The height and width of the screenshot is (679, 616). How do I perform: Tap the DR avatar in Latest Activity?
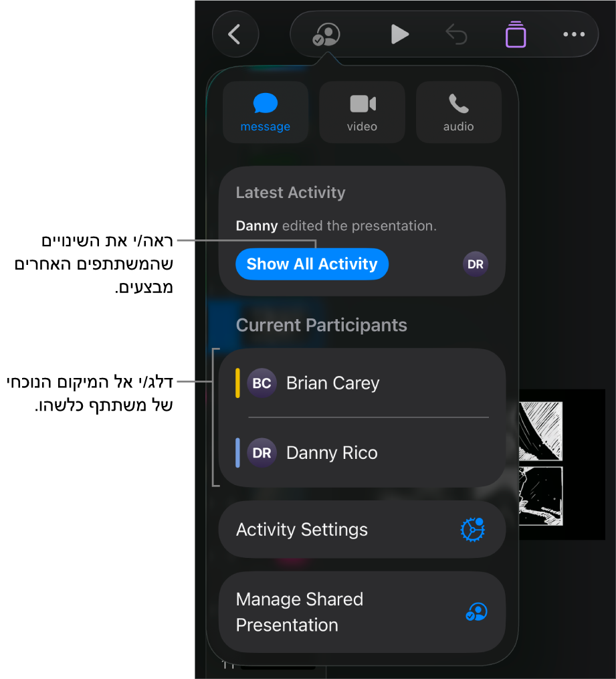(476, 264)
